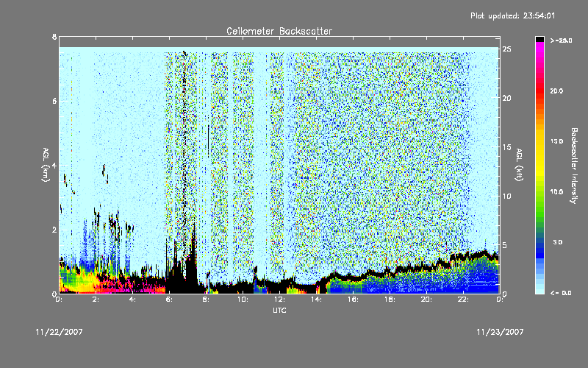Click the '8' tick on the km axis
The image size is (588, 368).
tap(54, 37)
